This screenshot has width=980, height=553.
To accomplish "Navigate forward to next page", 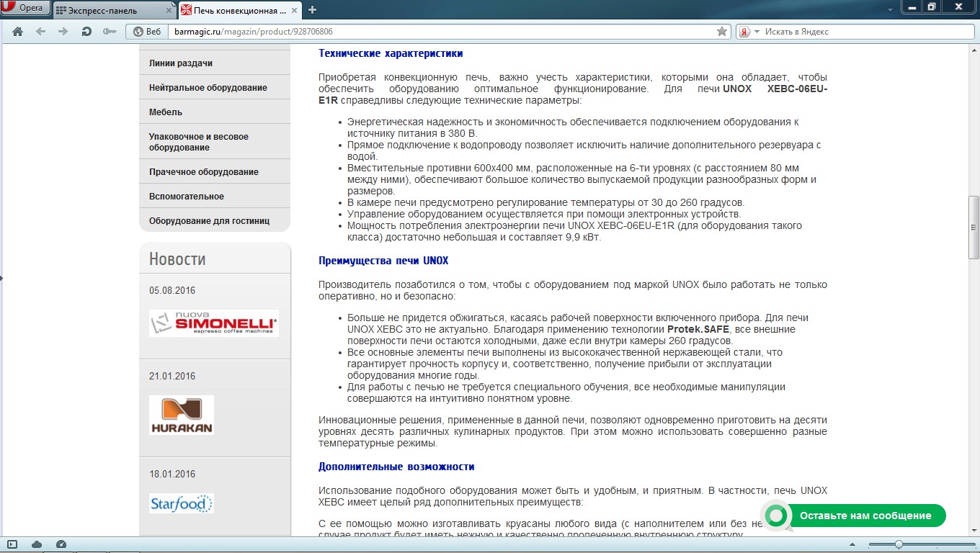I will tap(63, 32).
